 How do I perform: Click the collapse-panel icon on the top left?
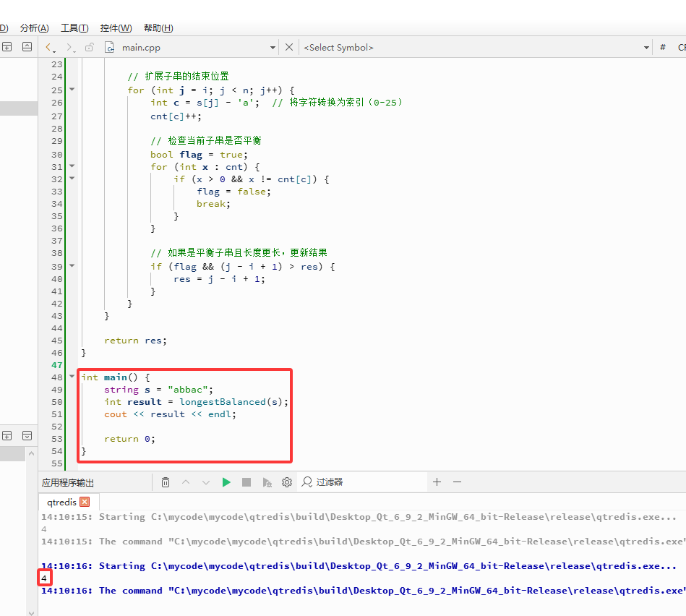[x=27, y=47]
